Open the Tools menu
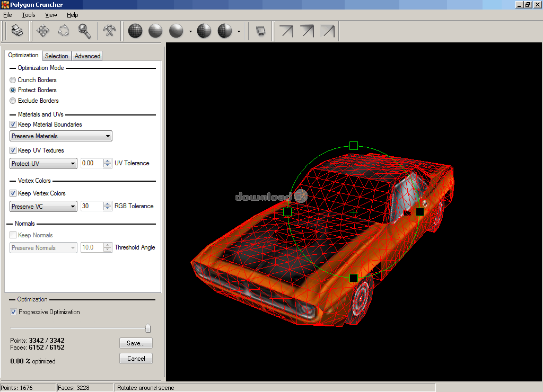This screenshot has height=392, width=543. point(29,15)
